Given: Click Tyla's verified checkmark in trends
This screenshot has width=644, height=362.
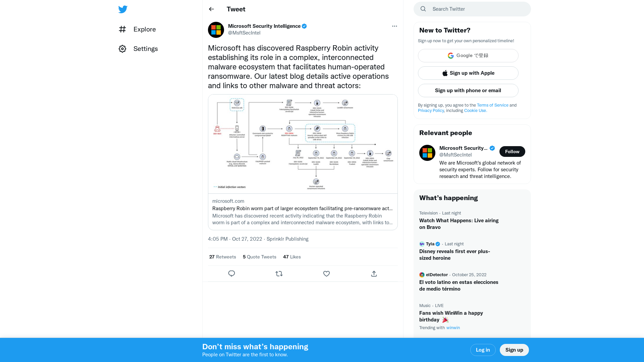Looking at the screenshot, I should pos(437,244).
